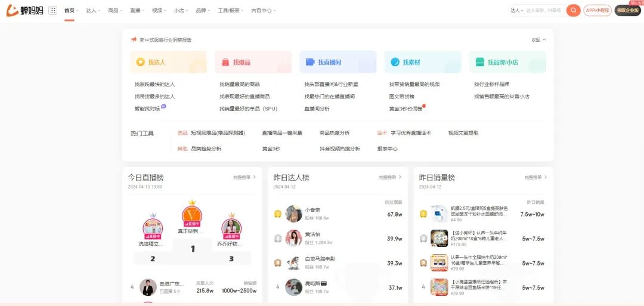The image size is (644, 306).
Task: Open 黄金3秒台词榜 link
Action: [x=405, y=109]
